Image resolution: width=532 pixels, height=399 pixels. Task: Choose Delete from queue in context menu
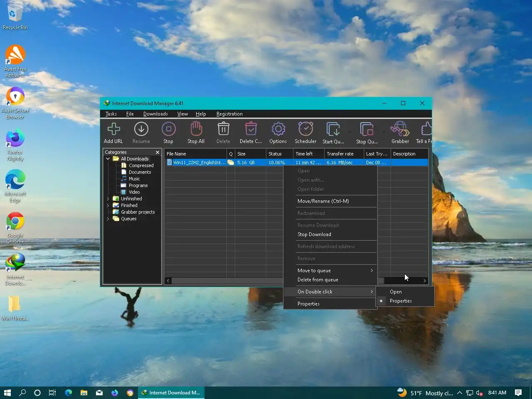click(330, 280)
